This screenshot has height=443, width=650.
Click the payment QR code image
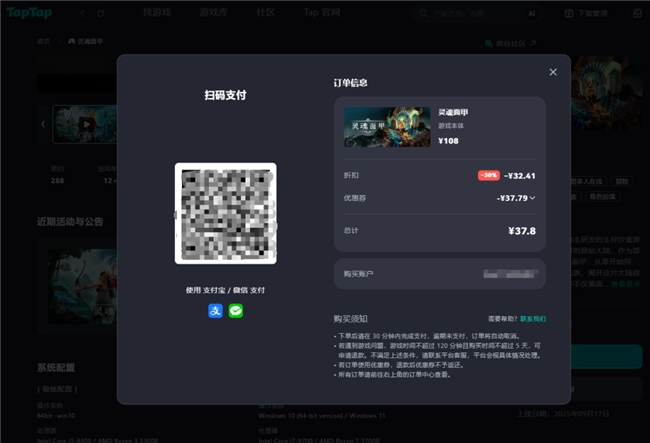[x=225, y=213]
